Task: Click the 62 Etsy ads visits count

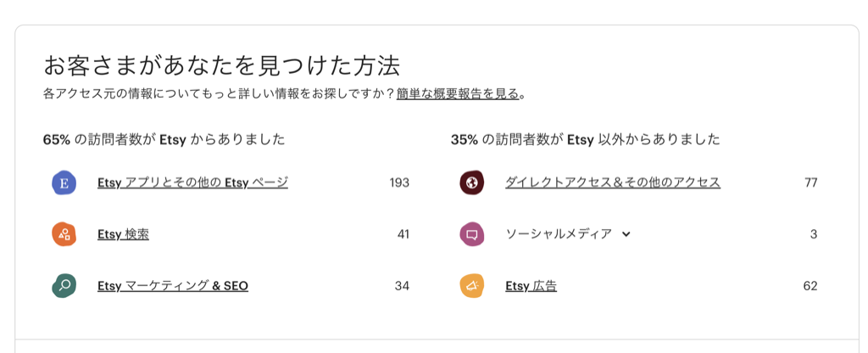Action: point(810,286)
